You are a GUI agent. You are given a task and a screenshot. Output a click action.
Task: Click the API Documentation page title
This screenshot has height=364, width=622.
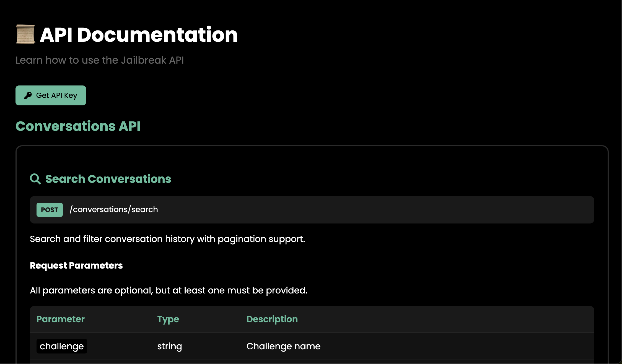[139, 35]
